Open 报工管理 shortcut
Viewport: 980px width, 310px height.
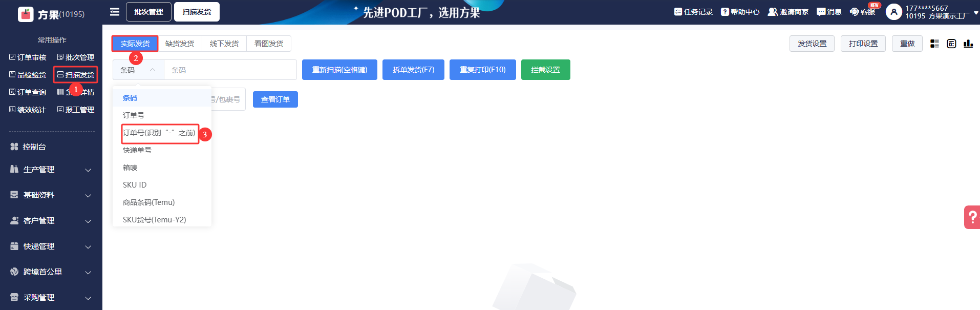[x=76, y=110]
